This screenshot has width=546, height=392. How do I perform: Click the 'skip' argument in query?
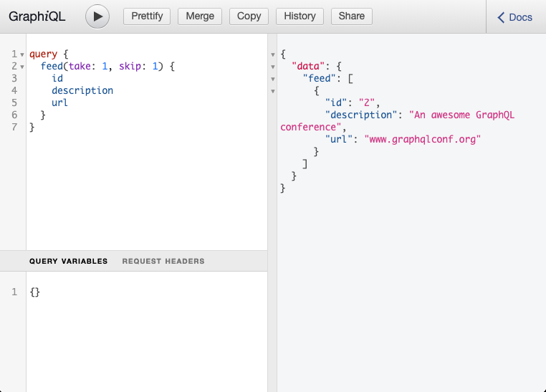[130, 66]
